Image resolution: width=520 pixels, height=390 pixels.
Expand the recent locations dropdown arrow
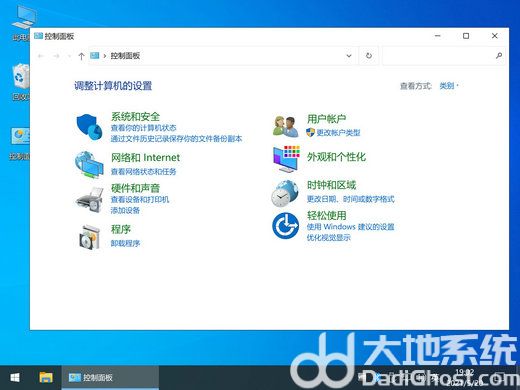point(69,56)
